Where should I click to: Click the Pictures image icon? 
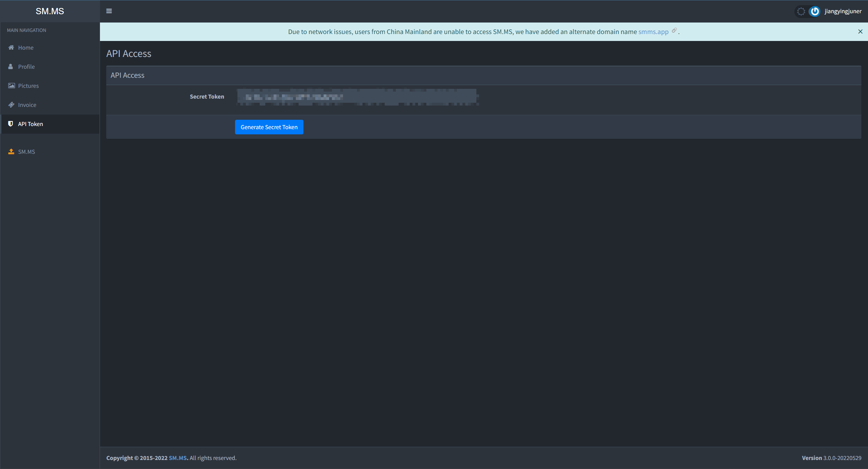coord(11,86)
